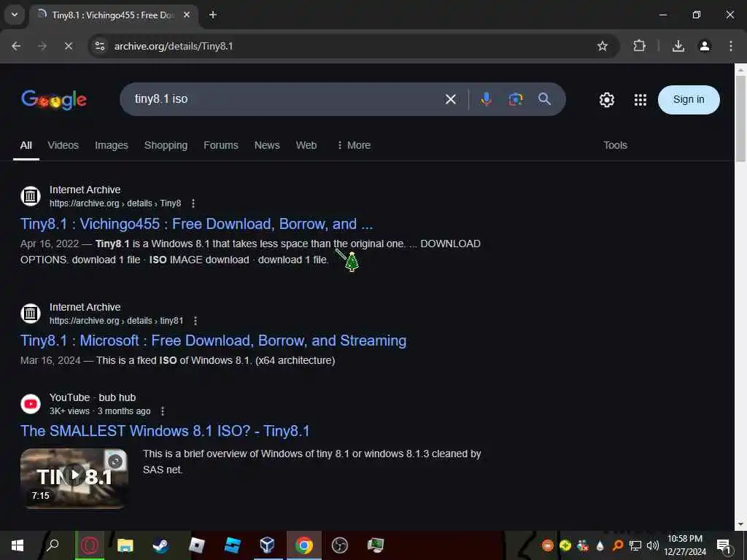Viewport: 747px width, 560px height.
Task: Open the notification center icon
Action: (724, 545)
